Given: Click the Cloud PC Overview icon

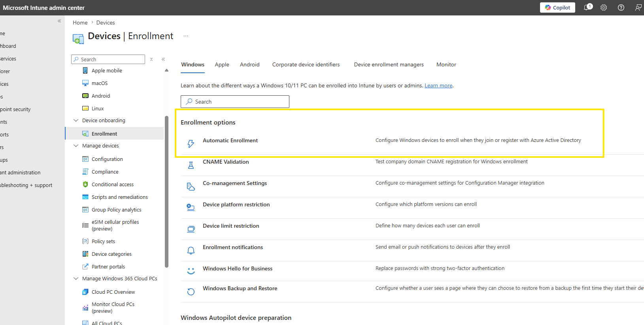Looking at the screenshot, I should (85, 292).
